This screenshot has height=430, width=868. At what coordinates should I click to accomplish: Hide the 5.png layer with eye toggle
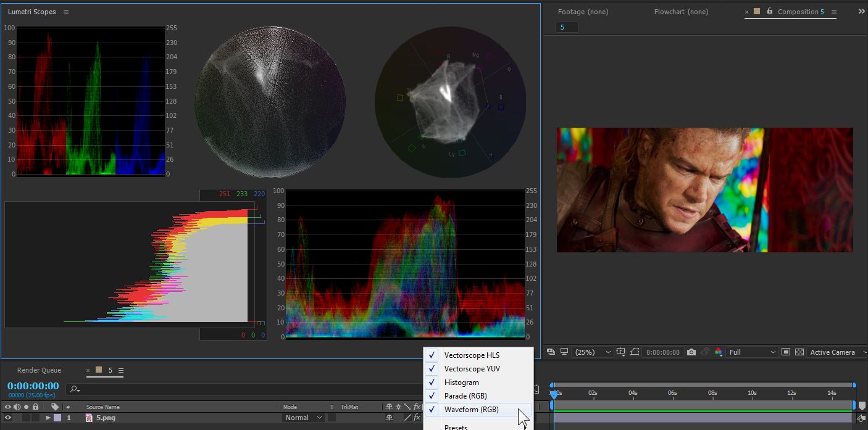tap(8, 418)
